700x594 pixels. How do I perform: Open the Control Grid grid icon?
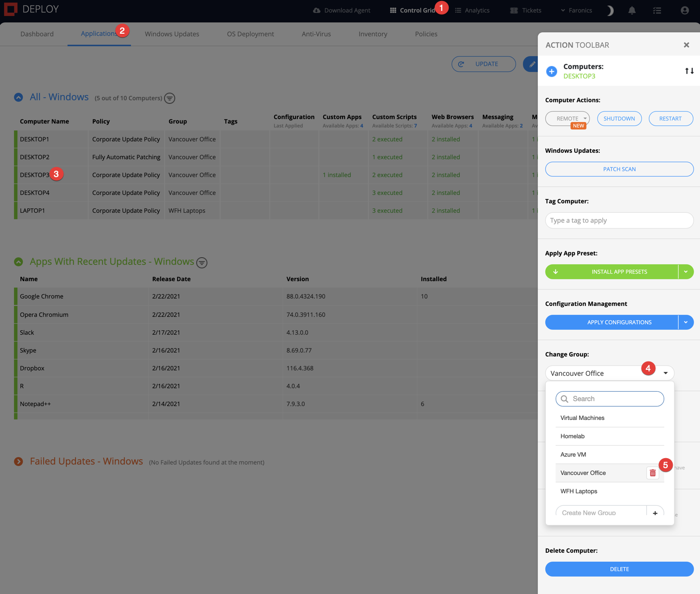393,10
